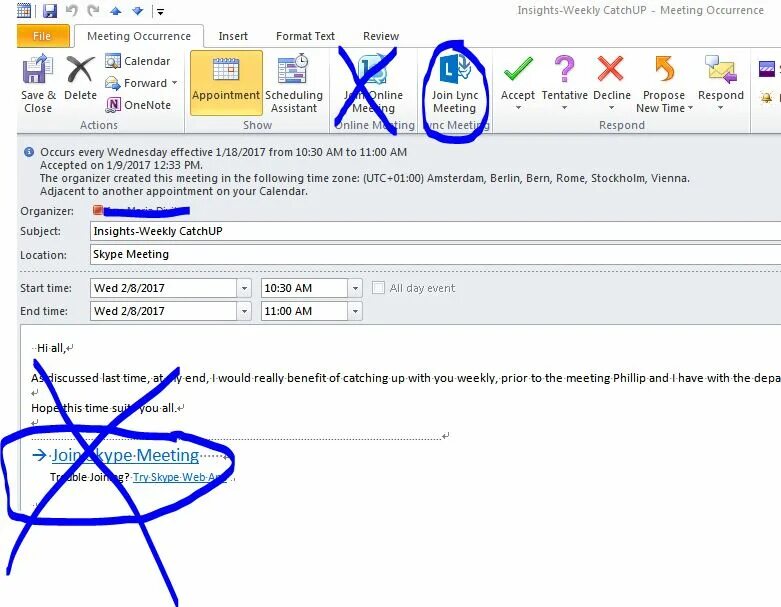This screenshot has width=781, height=607.
Task: Open the End time 11:00 AM dropdown
Action: (x=355, y=311)
